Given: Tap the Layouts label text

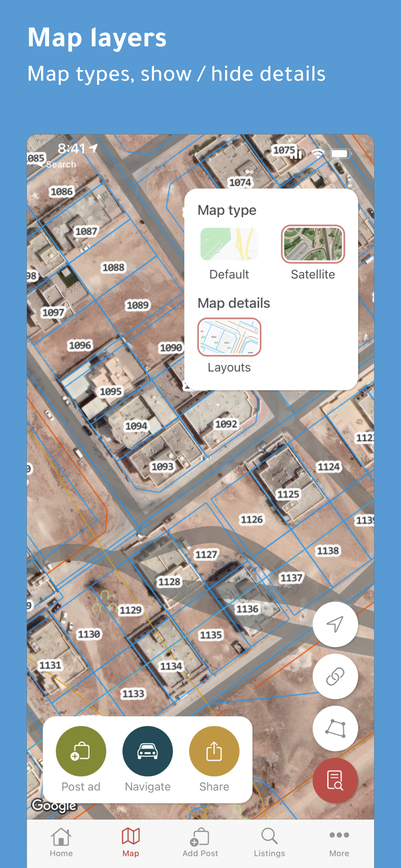Looking at the screenshot, I should [x=229, y=368].
